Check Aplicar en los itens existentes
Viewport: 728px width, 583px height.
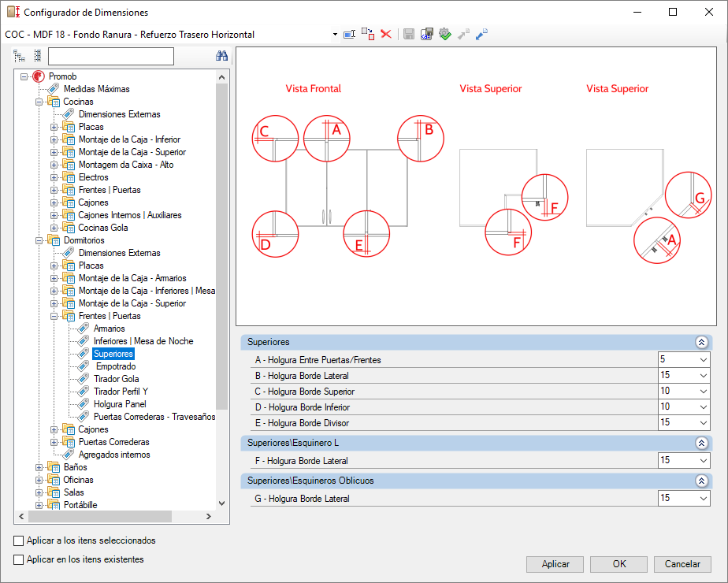pos(19,560)
